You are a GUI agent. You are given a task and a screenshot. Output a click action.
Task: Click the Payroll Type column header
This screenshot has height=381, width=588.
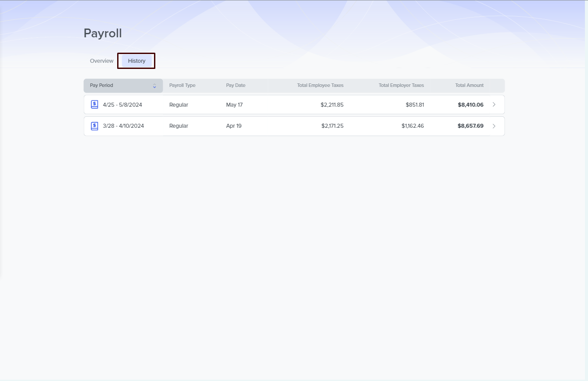click(182, 86)
